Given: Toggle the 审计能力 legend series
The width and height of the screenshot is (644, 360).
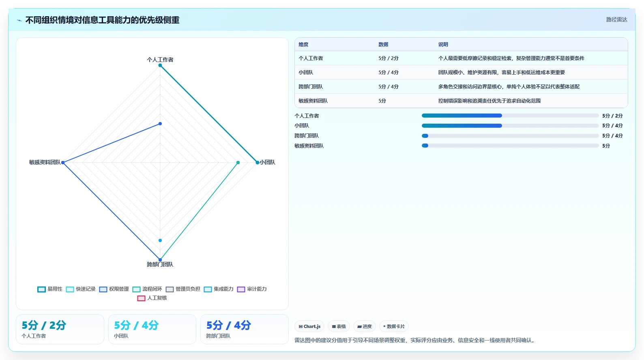Looking at the screenshot, I should pyautogui.click(x=252, y=289).
